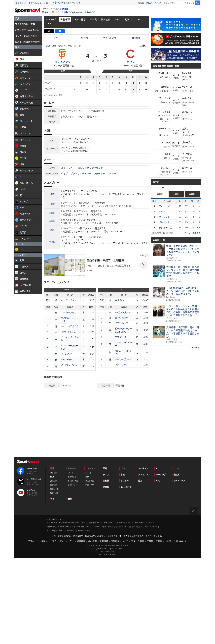Open 卓球 in the sidebar
This screenshot has width=215, height=644.
point(28,165)
